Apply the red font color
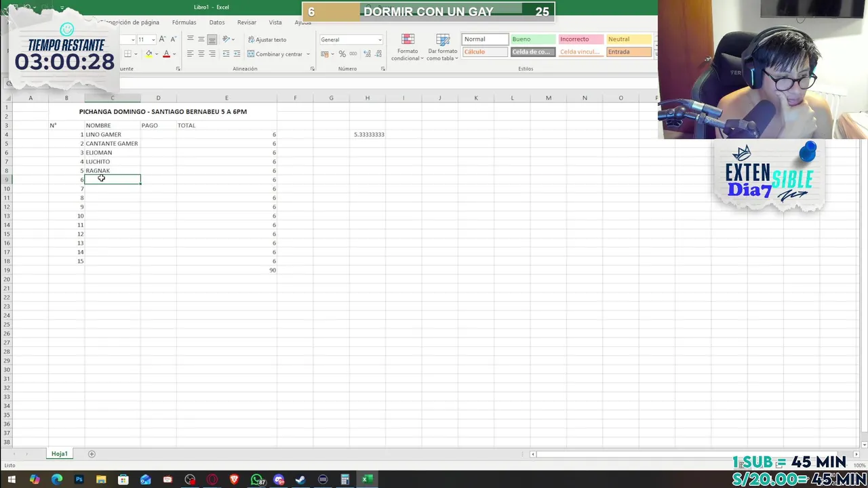Viewport: 868px width, 488px height. (x=166, y=54)
